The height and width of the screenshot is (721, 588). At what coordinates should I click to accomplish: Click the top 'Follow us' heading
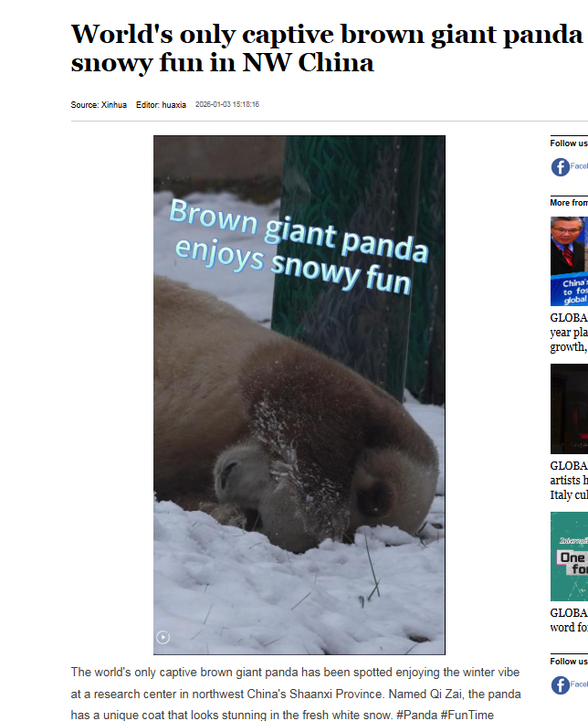[569, 143]
